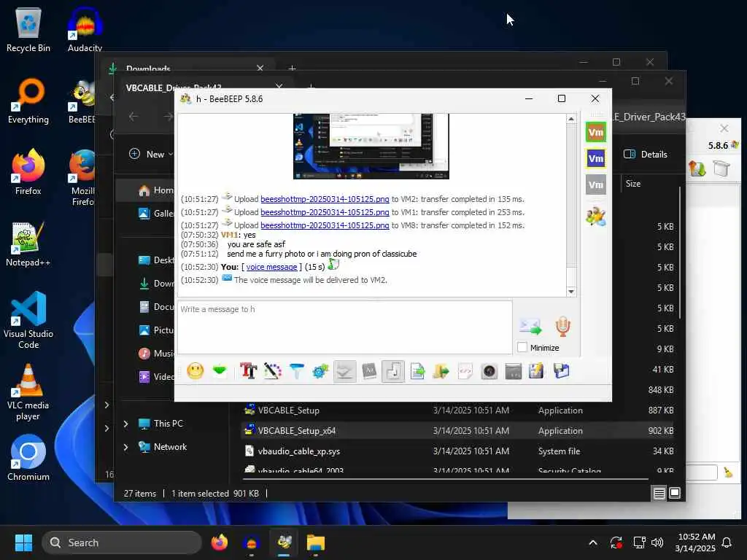
Task: Open the beesshot png link sent to VM2
Action: pos(325,199)
